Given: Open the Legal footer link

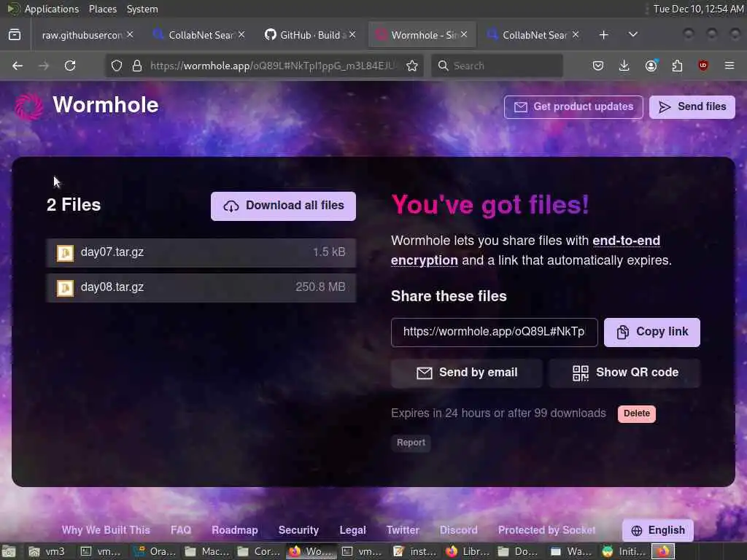Looking at the screenshot, I should [352, 530].
